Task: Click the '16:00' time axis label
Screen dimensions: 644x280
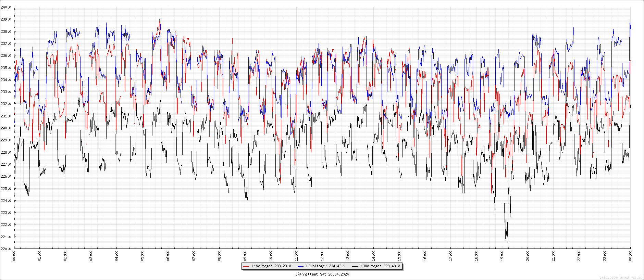Action: click(x=425, y=256)
